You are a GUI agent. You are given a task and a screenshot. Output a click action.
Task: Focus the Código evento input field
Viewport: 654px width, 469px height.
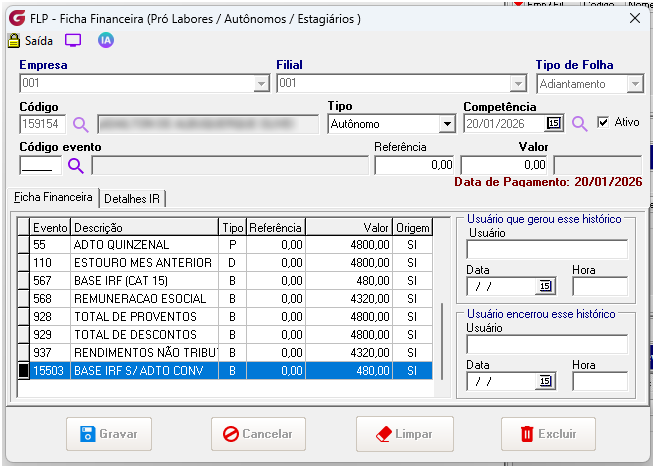coord(40,165)
